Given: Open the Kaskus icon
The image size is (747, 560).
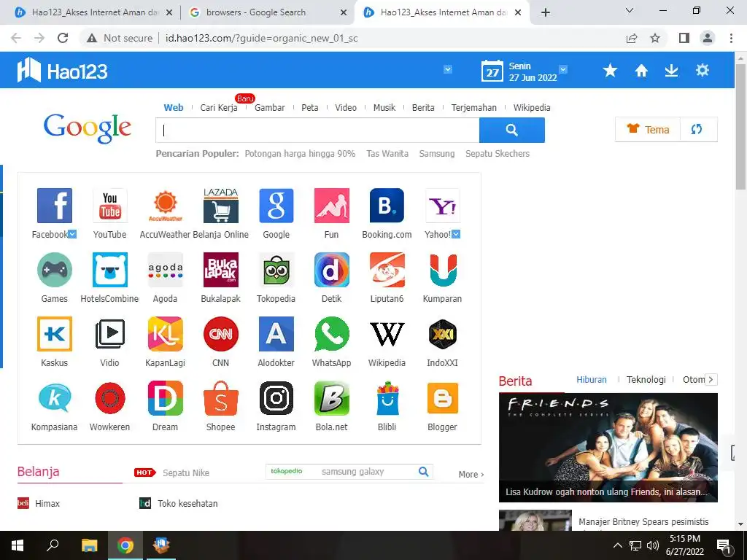Looking at the screenshot, I should click(54, 334).
